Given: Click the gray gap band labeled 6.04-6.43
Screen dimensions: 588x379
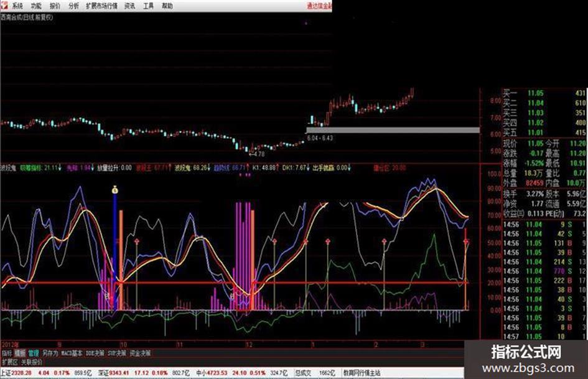Looking at the screenshot, I should [x=393, y=130].
